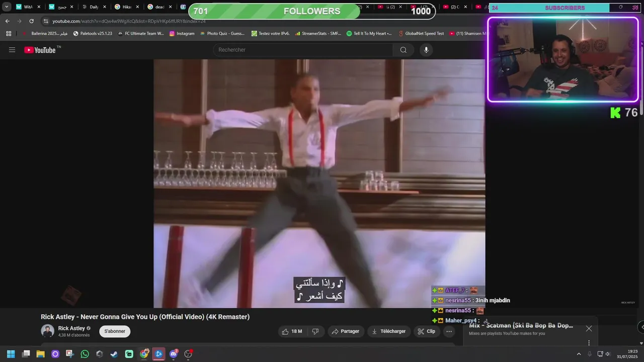Open the Partager share dialog
Screen dimensions: 644x362
[347, 331]
